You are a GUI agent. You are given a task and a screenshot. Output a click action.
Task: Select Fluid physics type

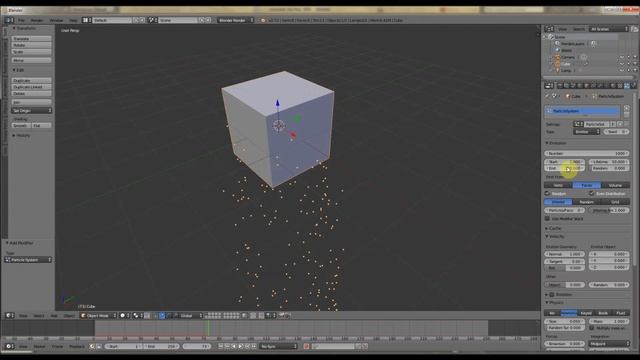coord(621,313)
